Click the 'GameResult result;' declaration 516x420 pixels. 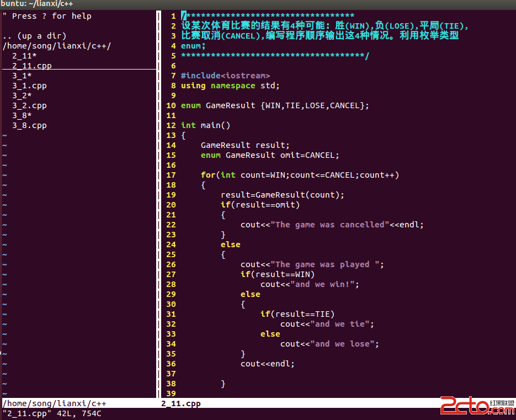pos(245,145)
